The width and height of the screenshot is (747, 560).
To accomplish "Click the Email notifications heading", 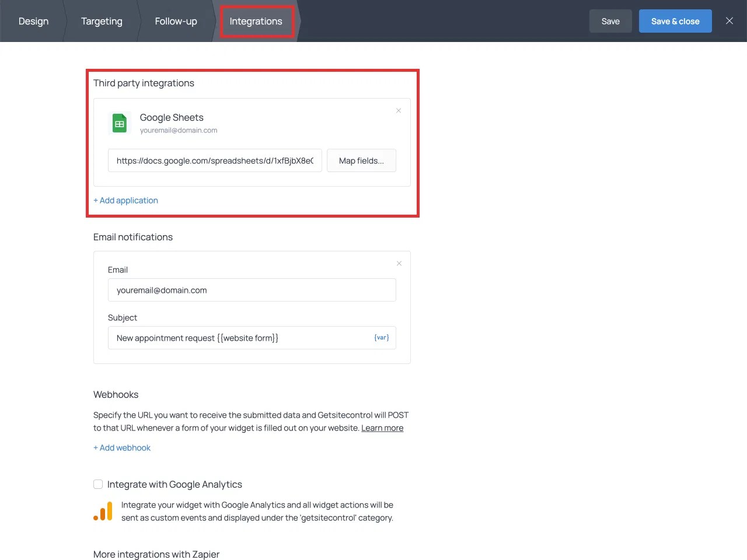I will [x=133, y=237].
